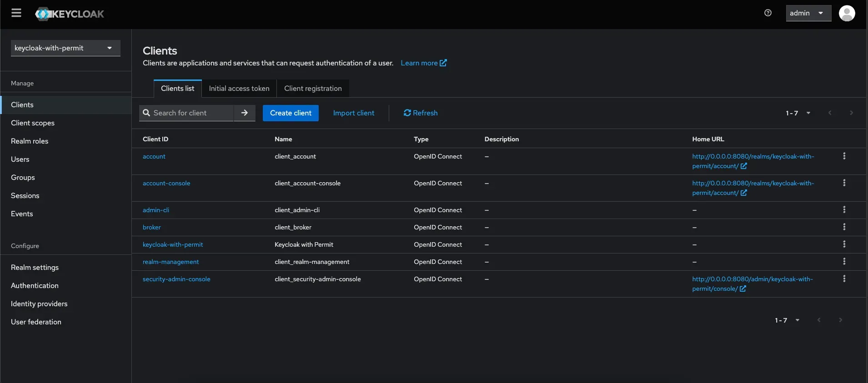The width and height of the screenshot is (868, 383).
Task: Click the Search for client field
Action: pos(191,113)
